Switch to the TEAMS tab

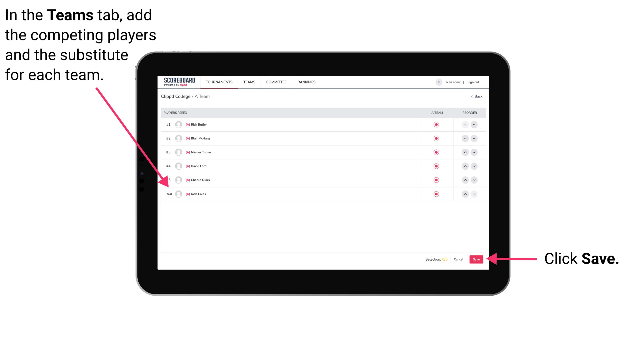[249, 82]
